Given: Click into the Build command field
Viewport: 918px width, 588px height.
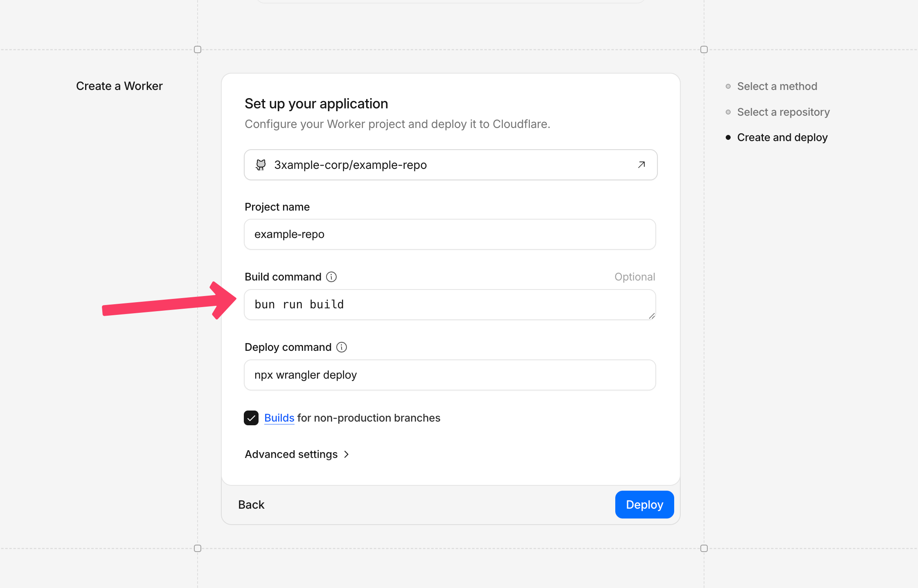Looking at the screenshot, I should [450, 305].
